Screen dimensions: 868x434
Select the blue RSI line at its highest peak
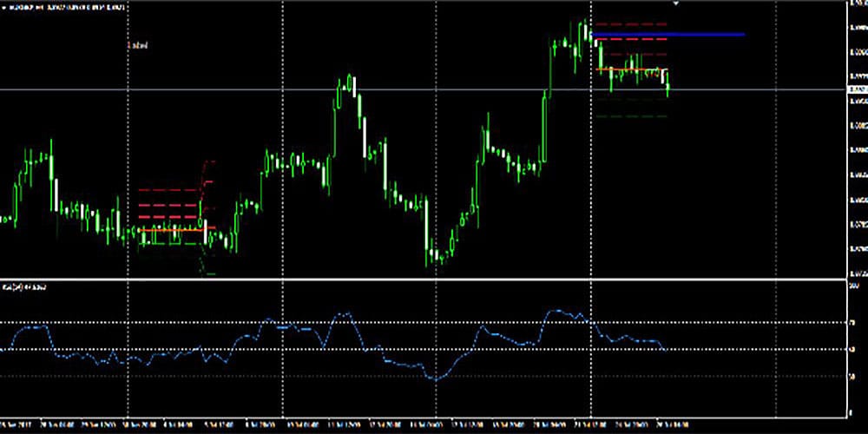552,310
